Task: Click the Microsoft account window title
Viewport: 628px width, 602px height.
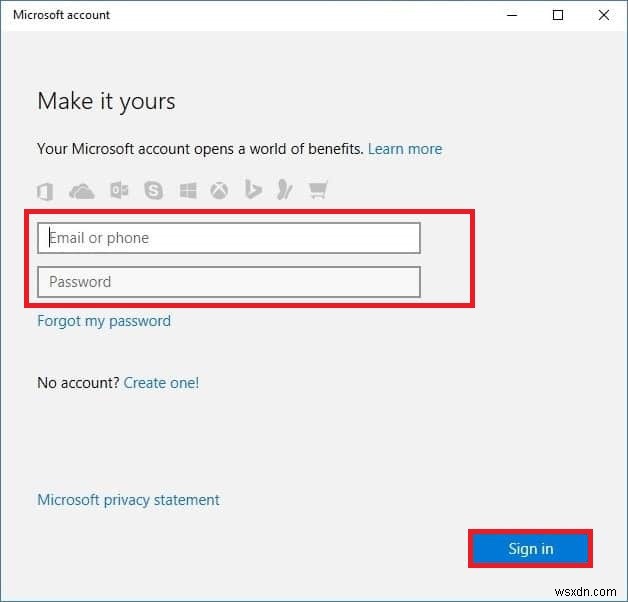Action: click(61, 15)
